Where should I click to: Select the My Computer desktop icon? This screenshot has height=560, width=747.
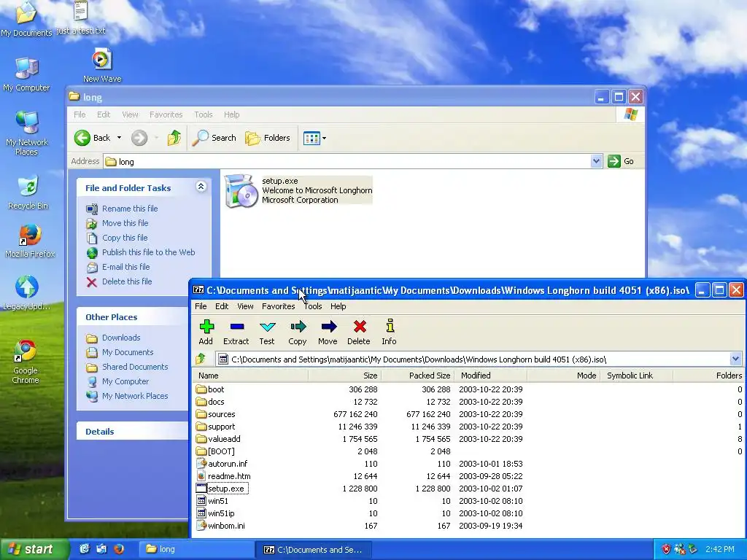tap(26, 74)
